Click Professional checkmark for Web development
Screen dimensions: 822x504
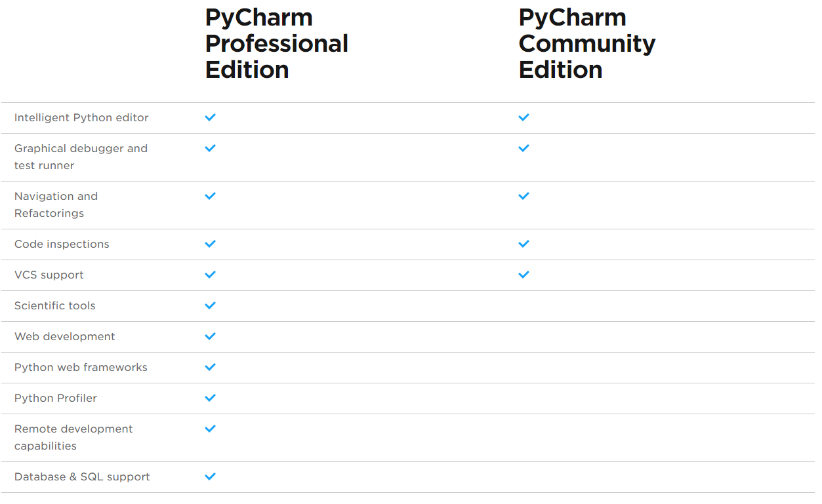[x=210, y=336]
